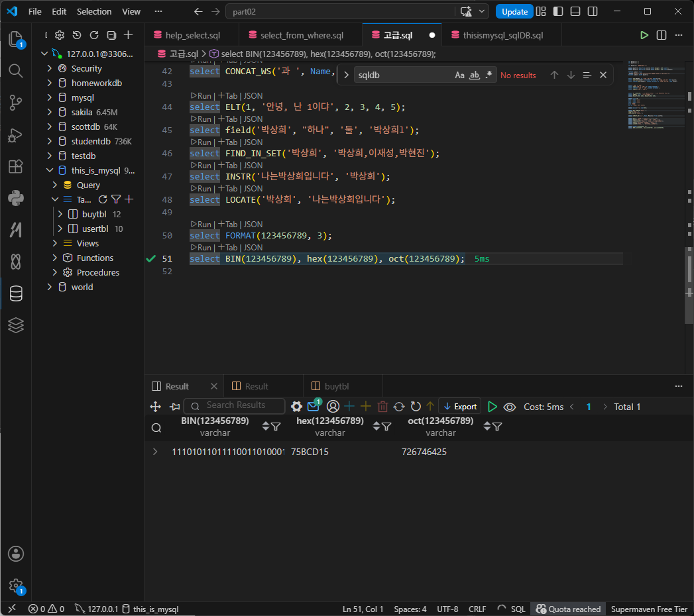Click the part02 command center search box
The image size is (694, 616).
(340, 11)
